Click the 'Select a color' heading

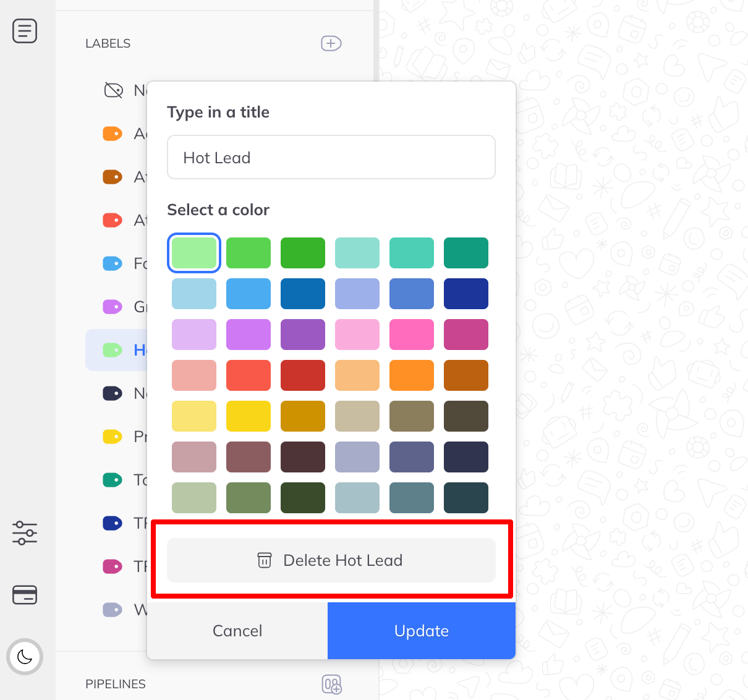coord(218,210)
